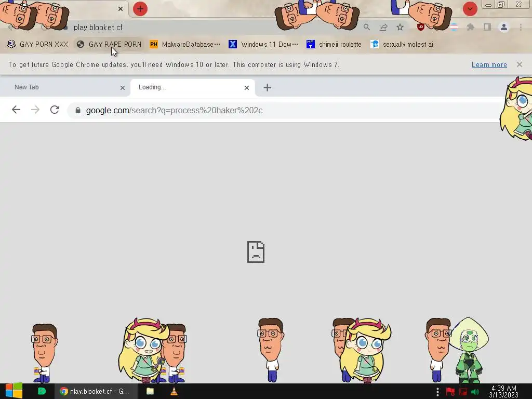Viewport: 532px width, 399px height.
Task: Dismiss the Windows 7 update notice
Action: (520, 64)
